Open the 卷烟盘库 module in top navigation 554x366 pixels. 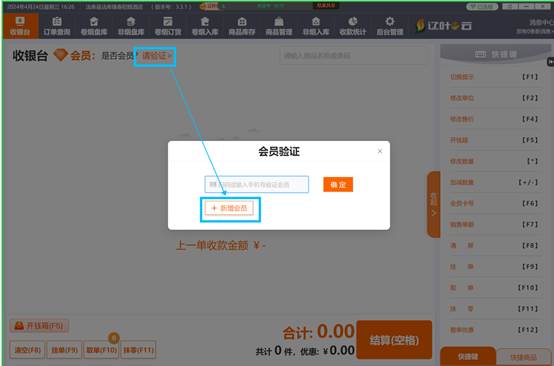pyautogui.click(x=94, y=26)
